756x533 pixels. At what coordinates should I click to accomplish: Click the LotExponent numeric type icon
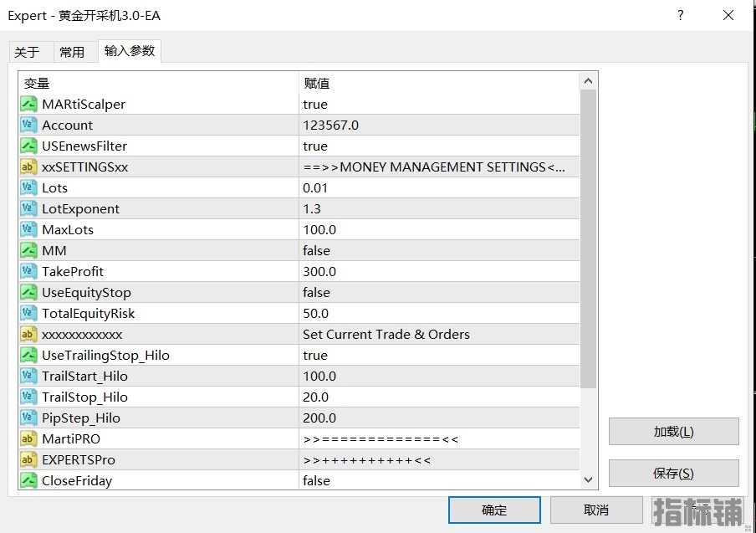[28, 209]
